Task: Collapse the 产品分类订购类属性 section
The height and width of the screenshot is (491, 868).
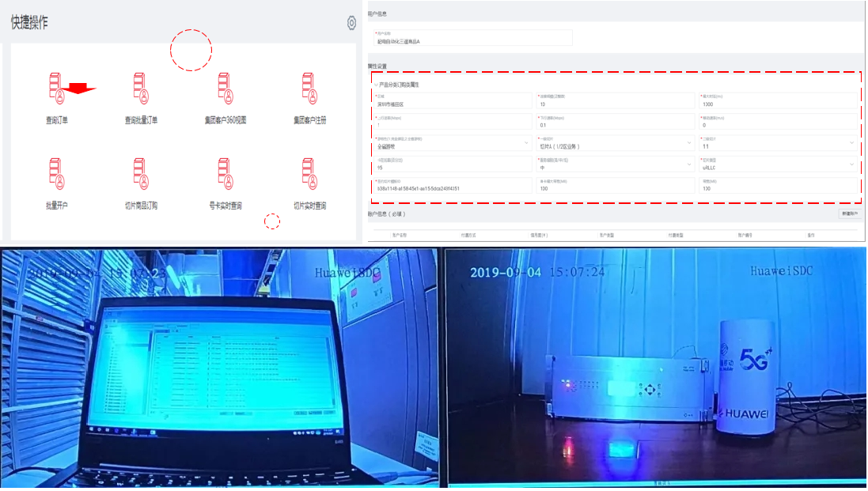Action: tap(377, 84)
